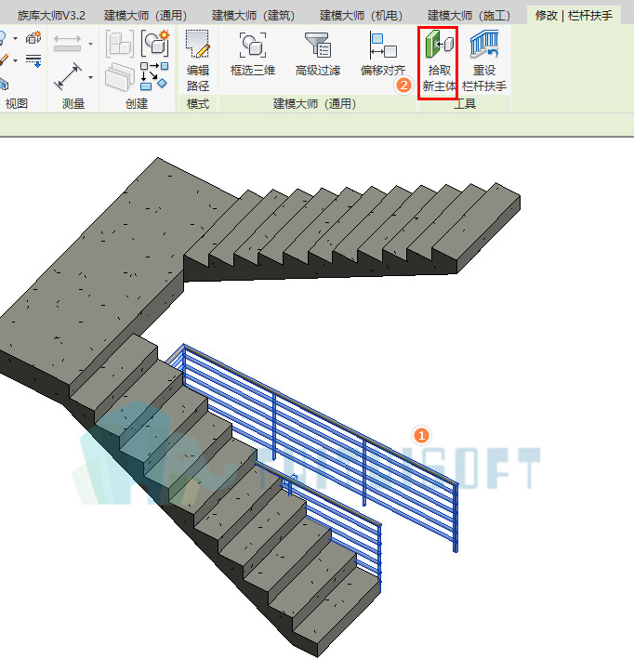Click the 偏移对齐 offset align tool

pyautogui.click(x=383, y=55)
